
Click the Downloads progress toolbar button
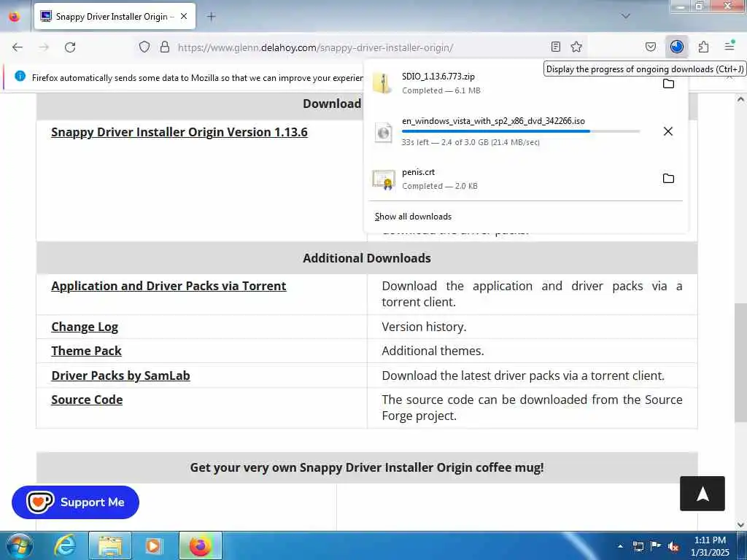(677, 47)
